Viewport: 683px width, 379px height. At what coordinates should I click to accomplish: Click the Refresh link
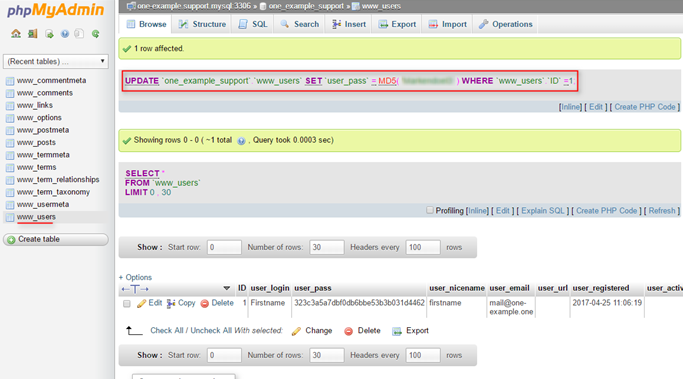pos(662,211)
